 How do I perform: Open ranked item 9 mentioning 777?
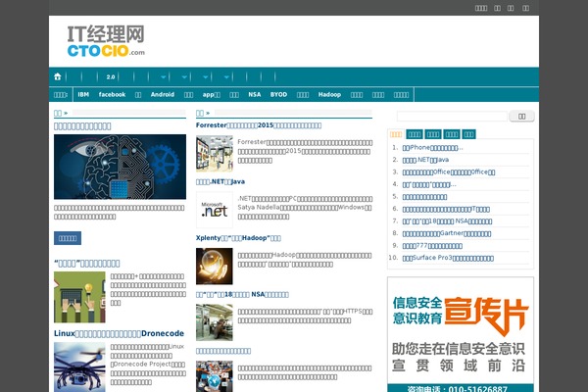click(x=432, y=246)
